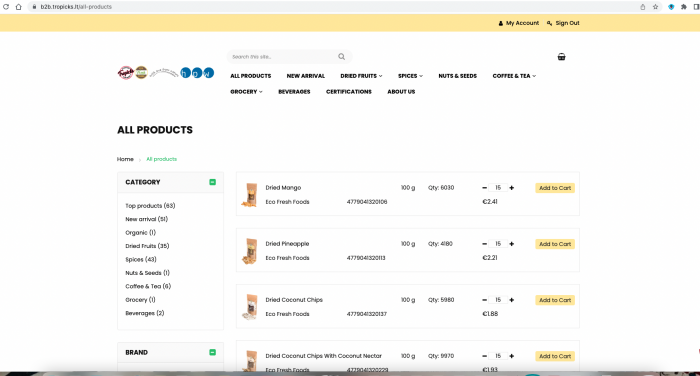Open Beverages menu item
Viewport: 700px width, 376px height.
tap(294, 92)
